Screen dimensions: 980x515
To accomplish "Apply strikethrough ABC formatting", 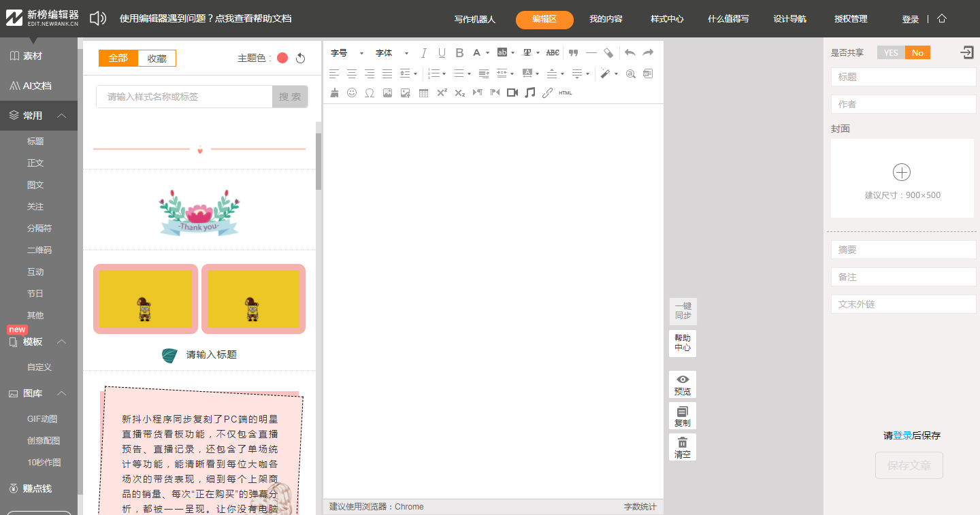I will pyautogui.click(x=553, y=53).
